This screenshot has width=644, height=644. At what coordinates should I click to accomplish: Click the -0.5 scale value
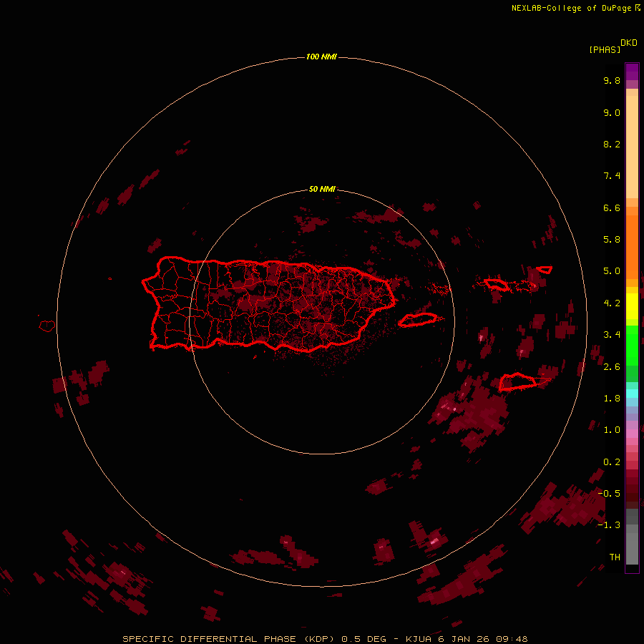pyautogui.click(x=609, y=494)
